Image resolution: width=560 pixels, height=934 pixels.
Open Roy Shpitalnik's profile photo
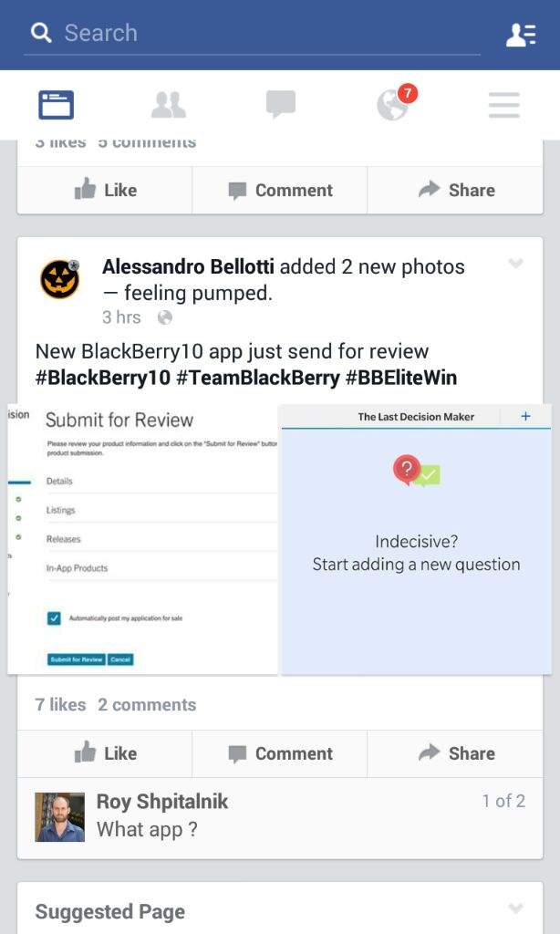tap(59, 816)
